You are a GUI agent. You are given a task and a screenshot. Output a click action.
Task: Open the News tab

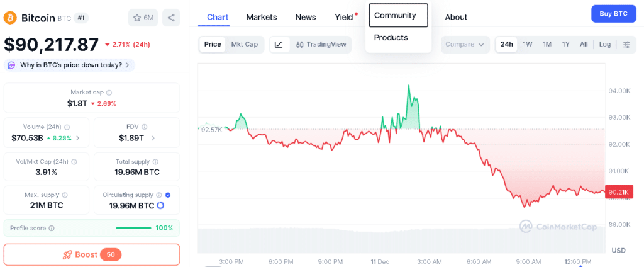tap(306, 17)
